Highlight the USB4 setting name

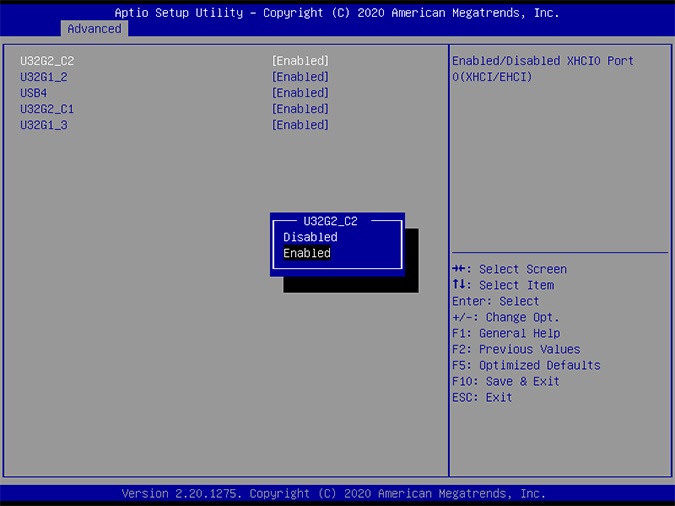[34, 93]
